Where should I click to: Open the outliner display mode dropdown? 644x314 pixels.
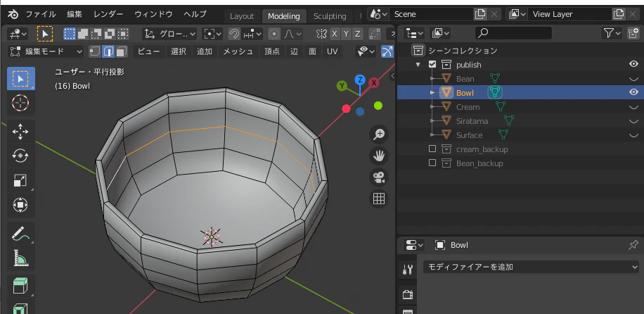414,33
